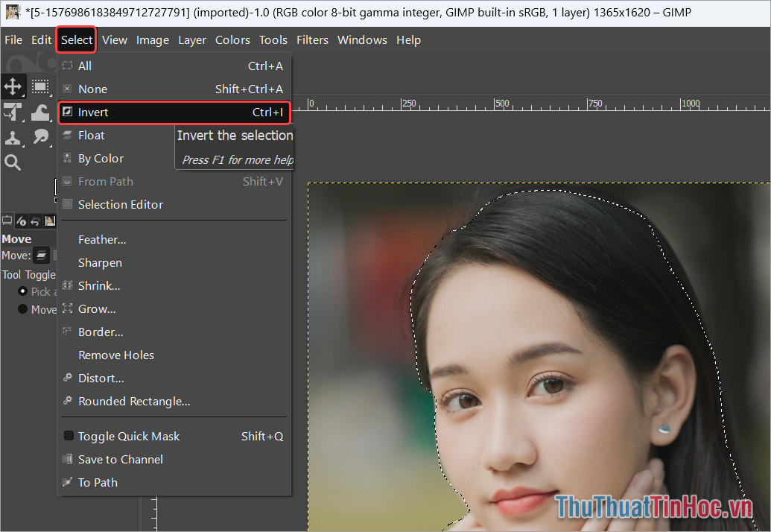Click the Move layer mode button
This screenshot has width=771, height=532.
point(41,255)
